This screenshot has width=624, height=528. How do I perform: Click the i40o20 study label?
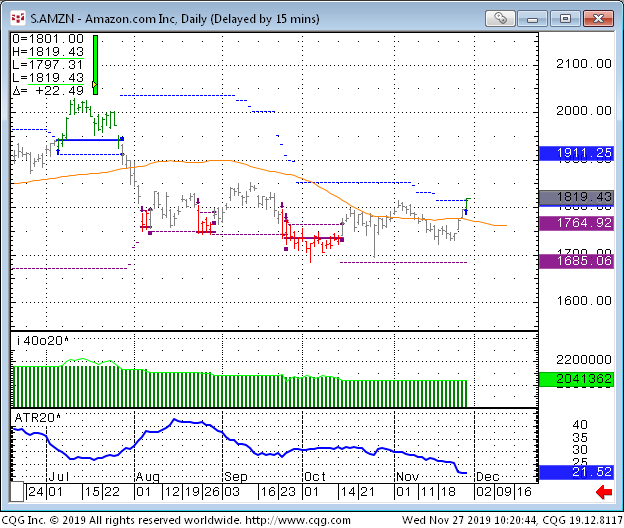point(43,341)
